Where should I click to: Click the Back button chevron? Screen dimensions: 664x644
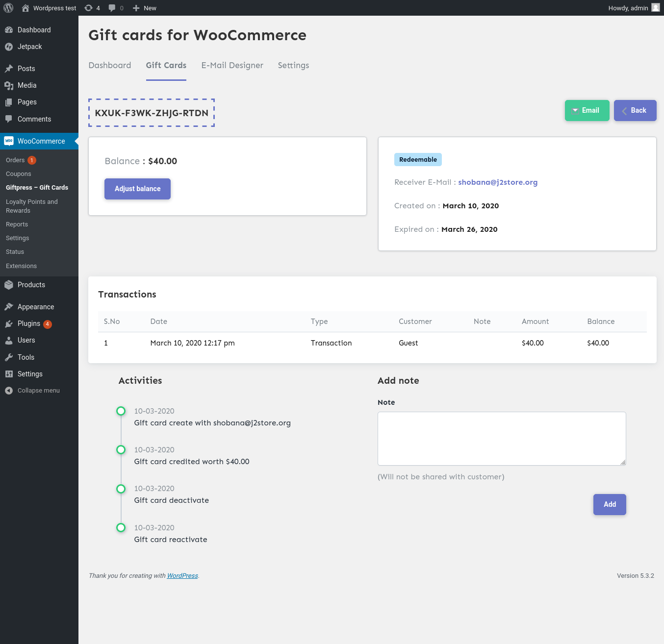[x=624, y=111]
